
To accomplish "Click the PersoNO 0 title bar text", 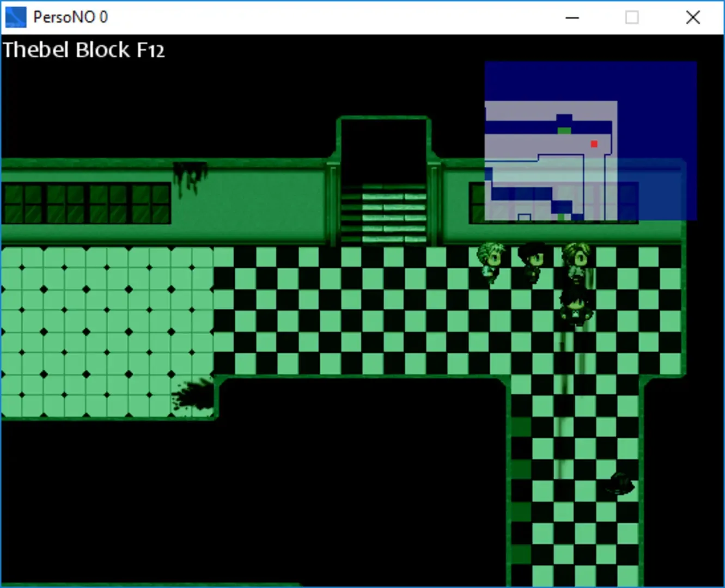I will point(70,17).
